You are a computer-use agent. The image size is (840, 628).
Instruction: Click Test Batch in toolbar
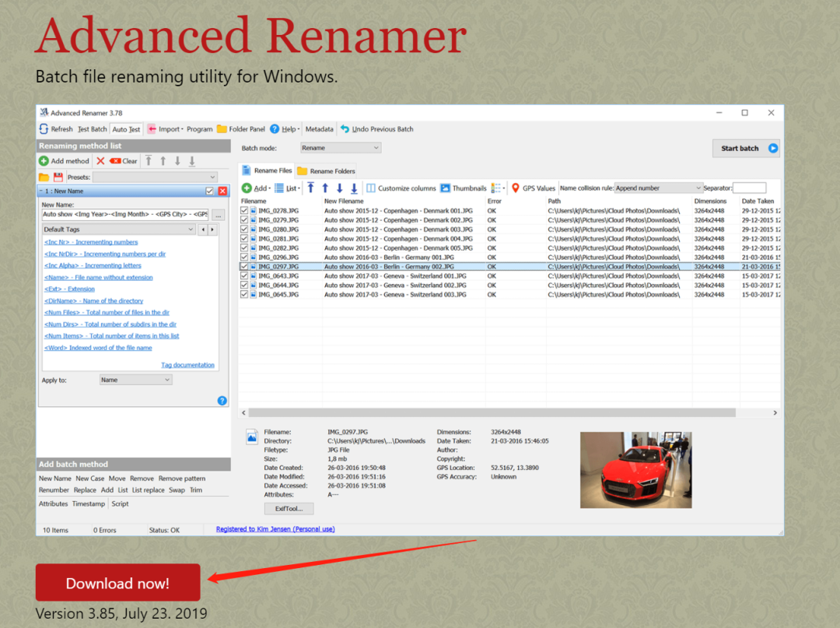[92, 129]
